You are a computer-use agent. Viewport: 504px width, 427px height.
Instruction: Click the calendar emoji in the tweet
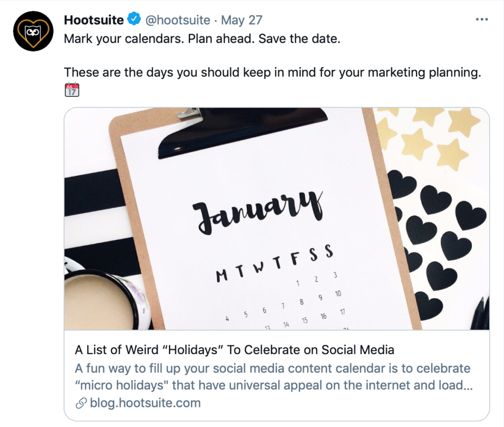[x=72, y=90]
